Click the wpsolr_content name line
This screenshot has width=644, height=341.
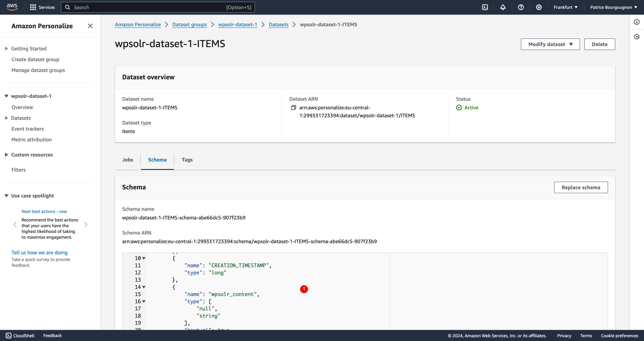(222, 294)
